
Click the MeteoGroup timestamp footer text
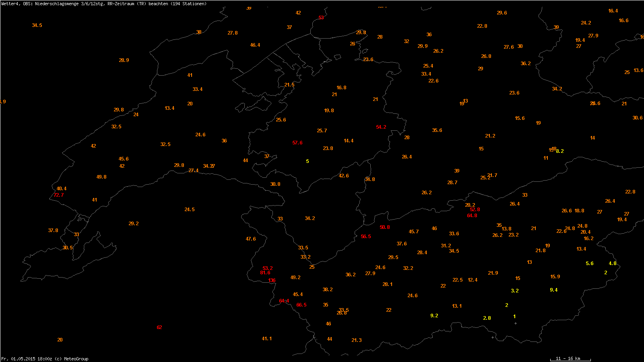point(45,359)
